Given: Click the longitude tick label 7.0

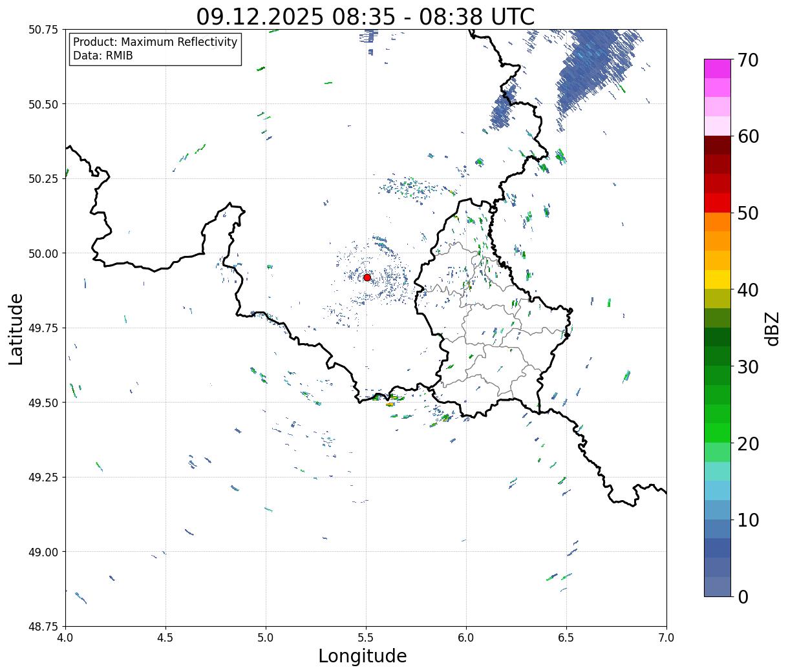Looking at the screenshot, I should (666, 637).
